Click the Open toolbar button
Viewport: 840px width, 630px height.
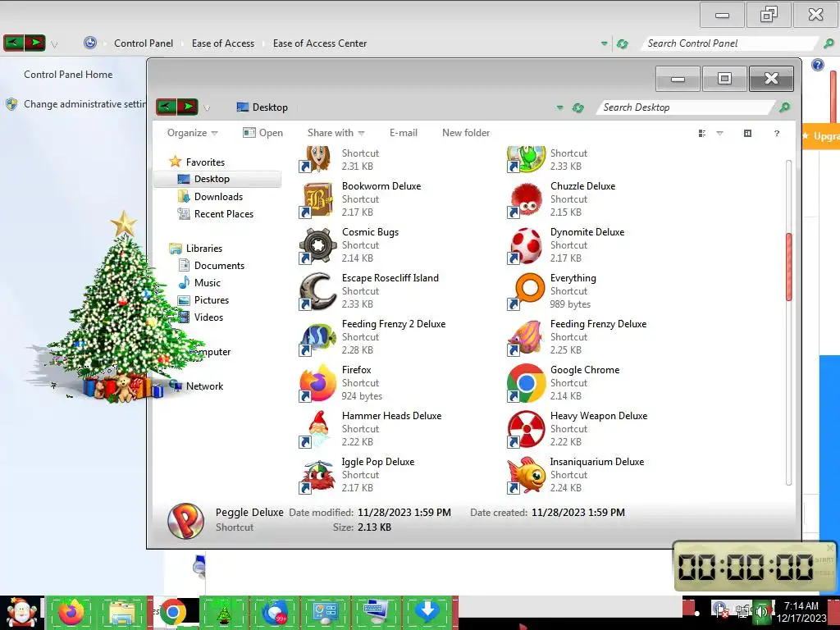click(x=262, y=133)
